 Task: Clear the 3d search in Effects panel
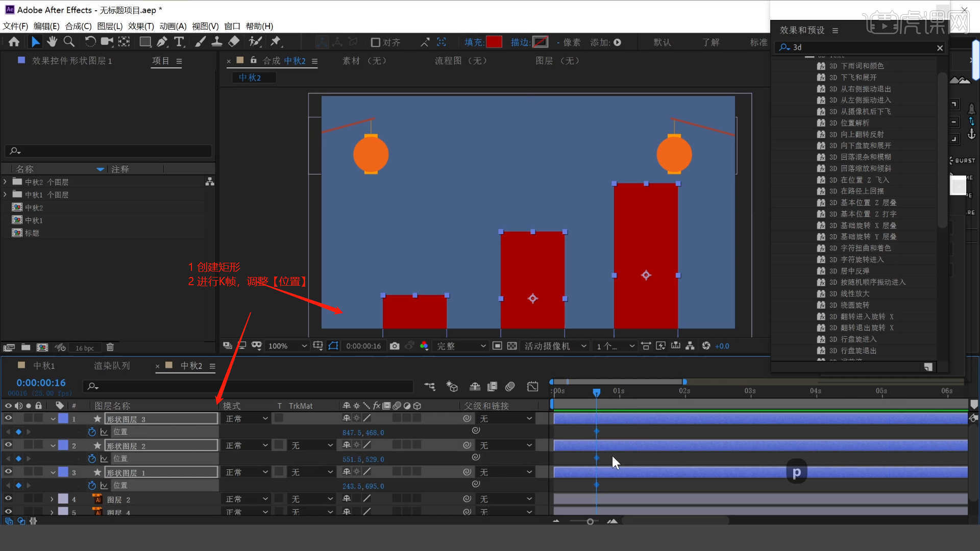click(940, 47)
